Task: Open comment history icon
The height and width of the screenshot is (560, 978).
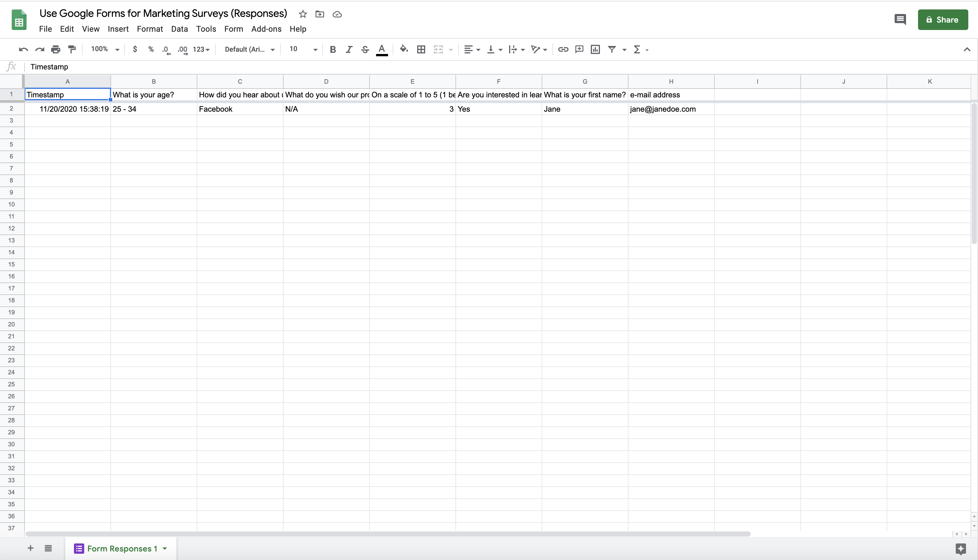Action: click(900, 20)
